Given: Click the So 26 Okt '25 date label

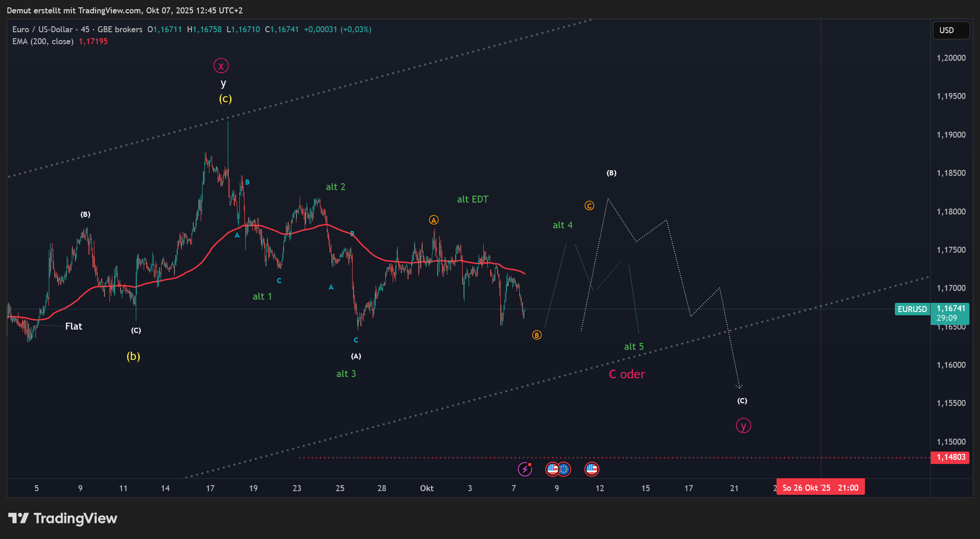Looking at the screenshot, I should 820,487.
